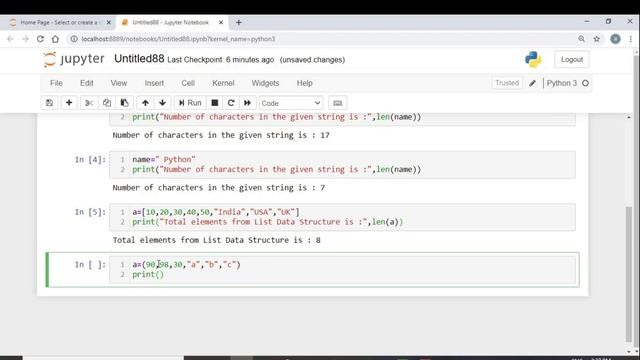
Task: Open the Widgets menu
Action: tap(265, 83)
